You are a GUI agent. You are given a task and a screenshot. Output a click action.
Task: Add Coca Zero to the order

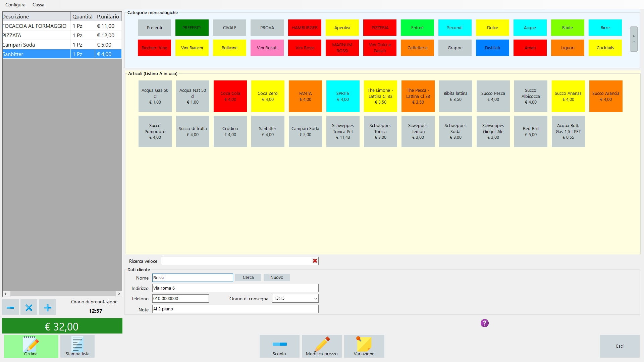click(268, 96)
